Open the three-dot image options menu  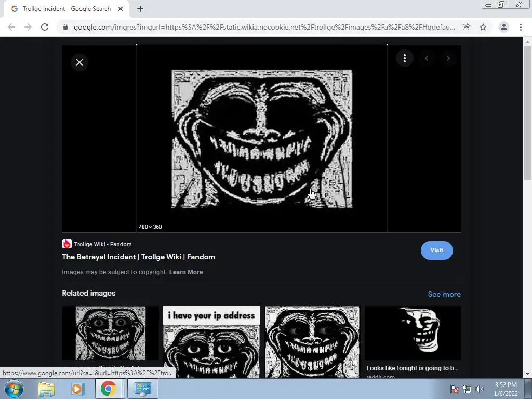(x=404, y=58)
